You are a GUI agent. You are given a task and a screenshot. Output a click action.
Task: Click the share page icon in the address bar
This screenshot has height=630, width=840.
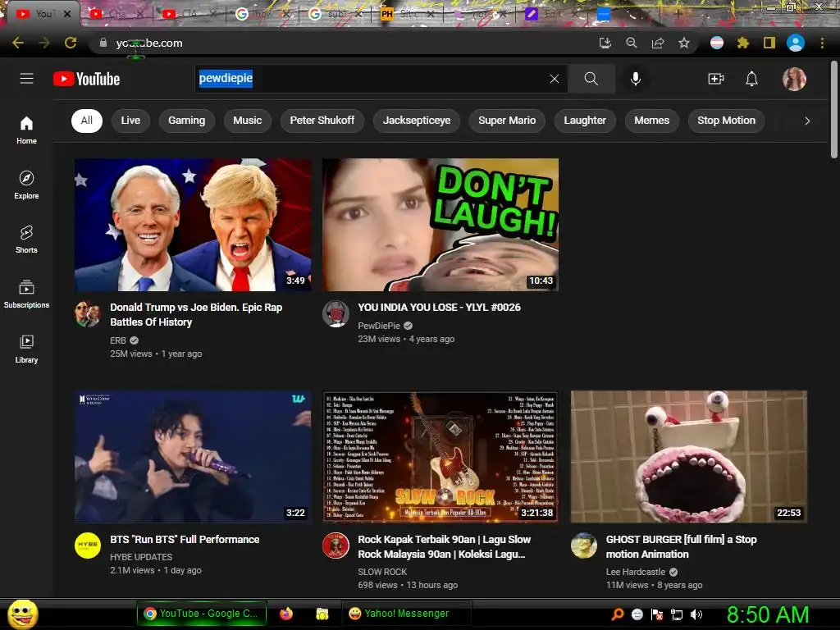[x=658, y=43]
